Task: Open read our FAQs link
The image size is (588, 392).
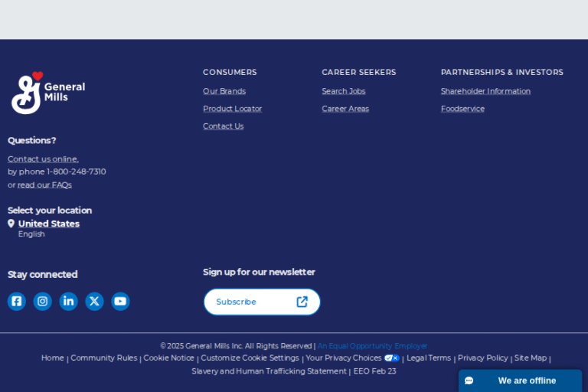Action: [x=44, y=185]
